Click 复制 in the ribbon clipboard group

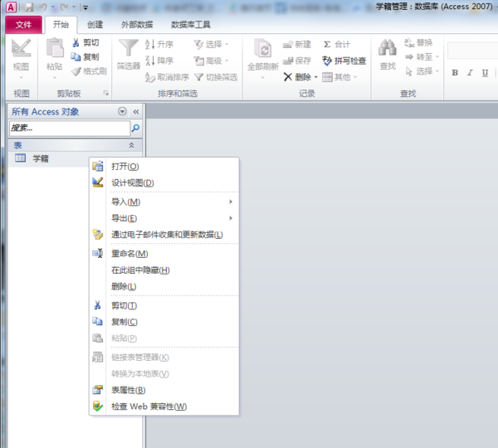click(85, 57)
